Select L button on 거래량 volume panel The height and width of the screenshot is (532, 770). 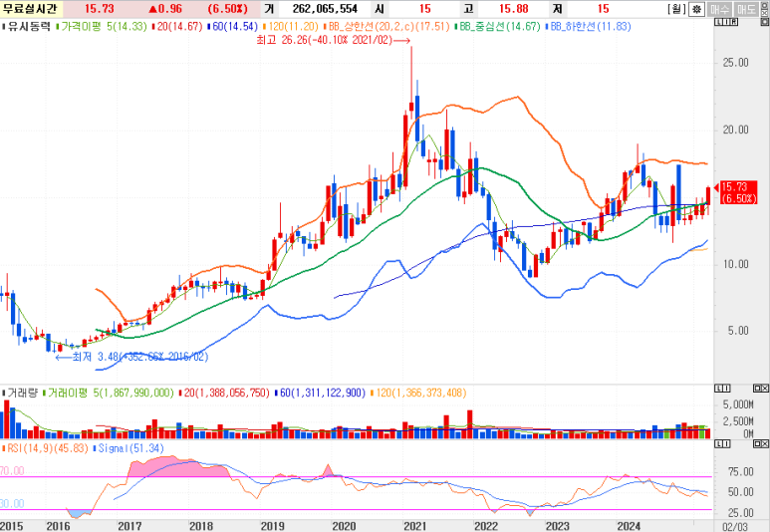[x=719, y=389]
